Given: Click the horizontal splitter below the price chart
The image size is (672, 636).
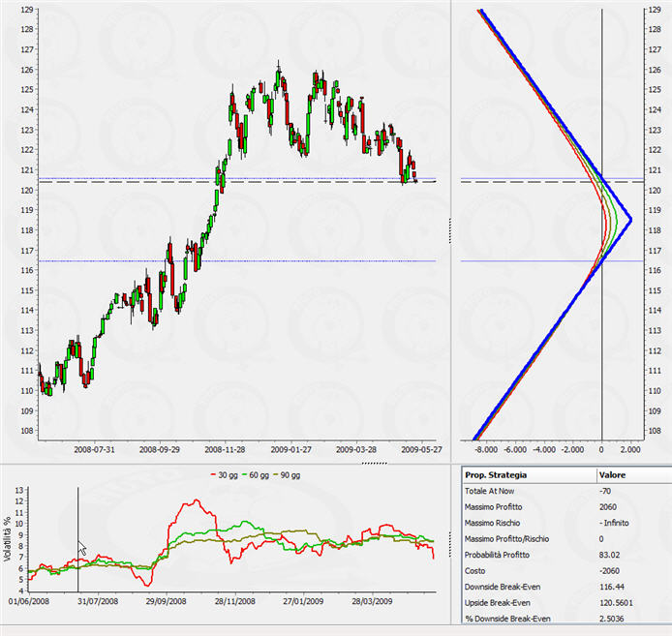Looking at the screenshot, I should (374, 464).
